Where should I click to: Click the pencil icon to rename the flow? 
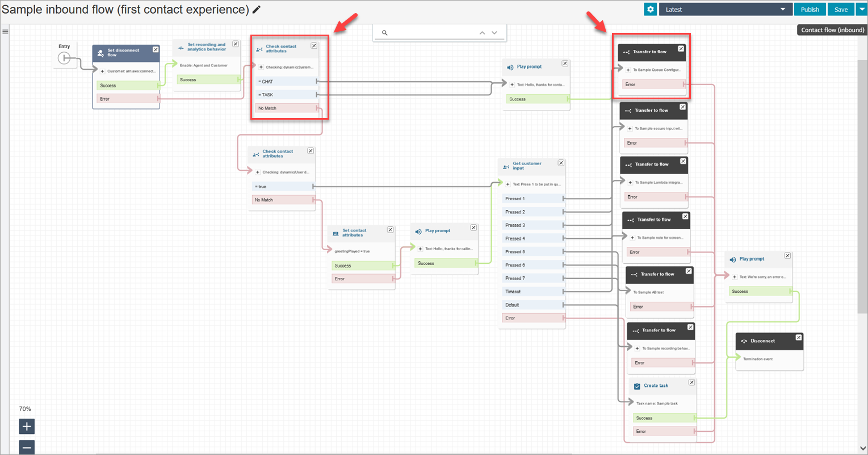point(256,10)
